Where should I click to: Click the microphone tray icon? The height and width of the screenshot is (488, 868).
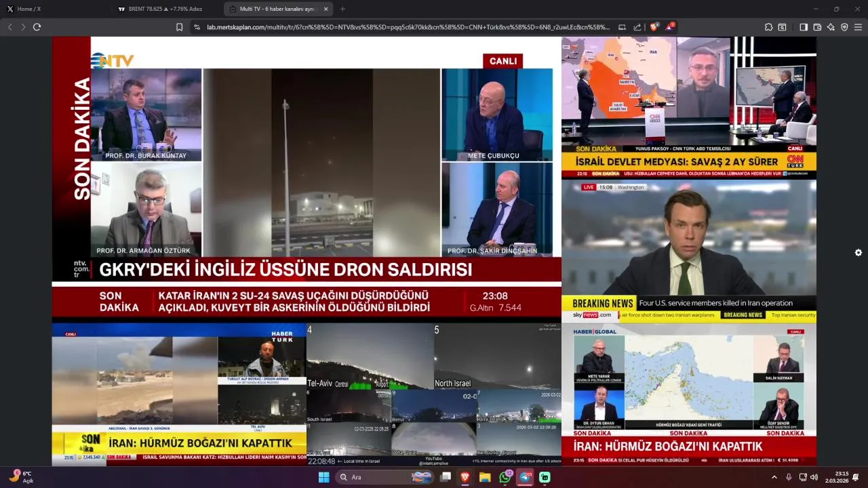click(789, 477)
